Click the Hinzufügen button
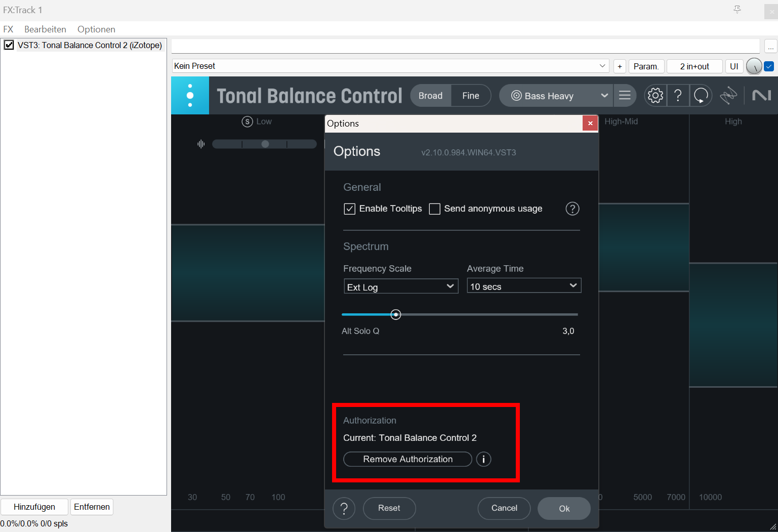The height and width of the screenshot is (532, 778). click(34, 507)
